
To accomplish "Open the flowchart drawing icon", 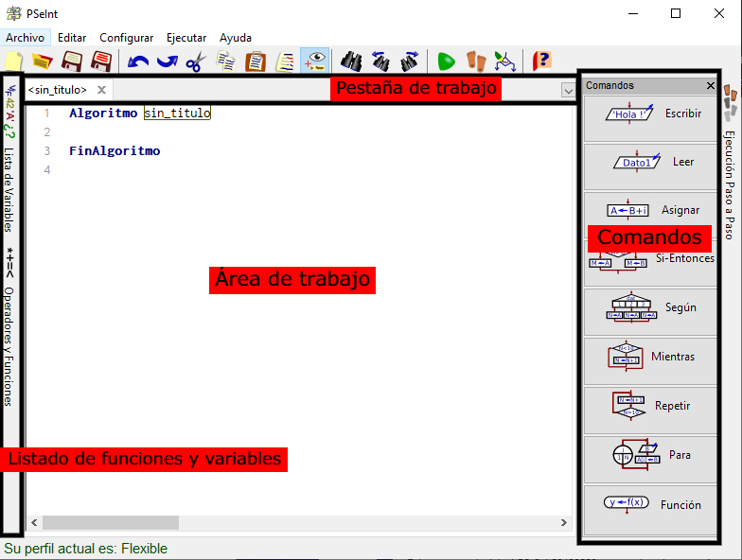I will pyautogui.click(x=505, y=62).
